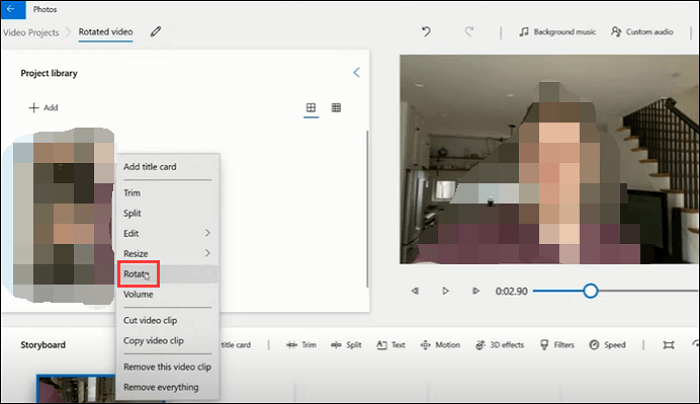
Task: Select Rotate from the context menu
Action: tap(137, 274)
